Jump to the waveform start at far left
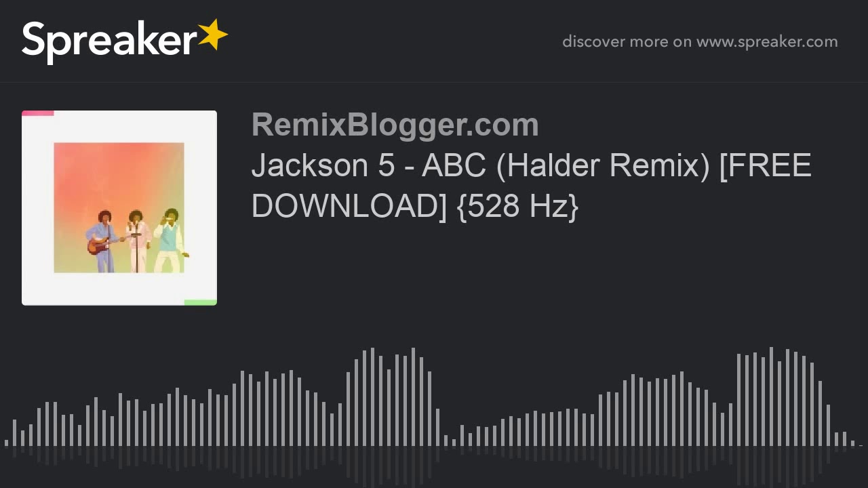Image resolution: width=868 pixels, height=488 pixels. pyautogui.click(x=6, y=443)
